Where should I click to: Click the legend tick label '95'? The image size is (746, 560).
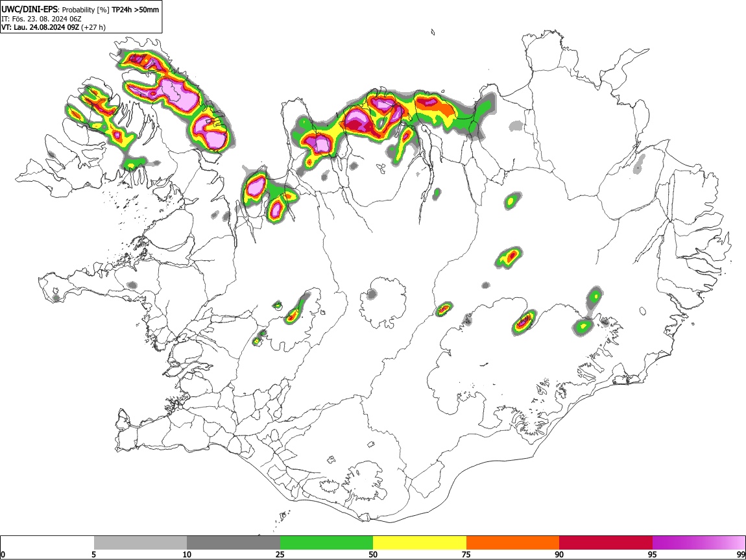tap(653, 555)
